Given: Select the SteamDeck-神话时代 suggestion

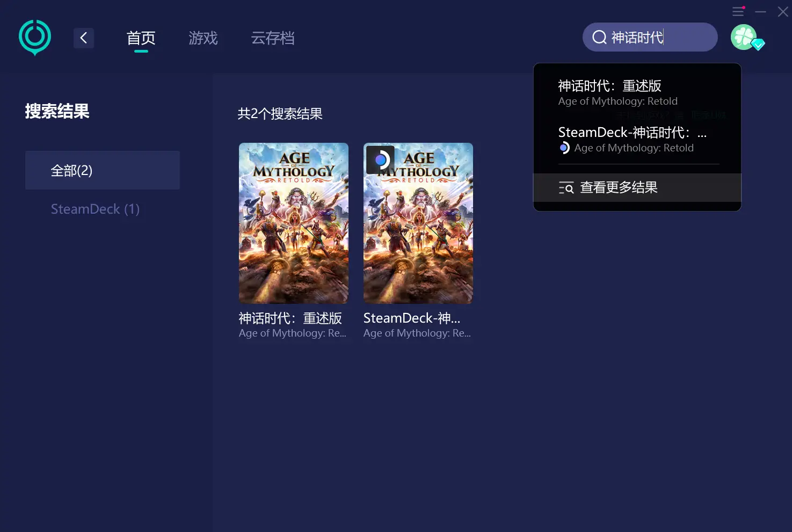Looking at the screenshot, I should click(637, 140).
